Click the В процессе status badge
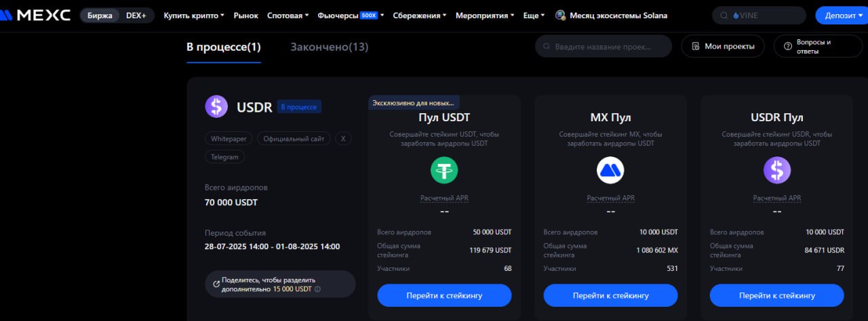Screen dimensions: 868x321 point(299,107)
